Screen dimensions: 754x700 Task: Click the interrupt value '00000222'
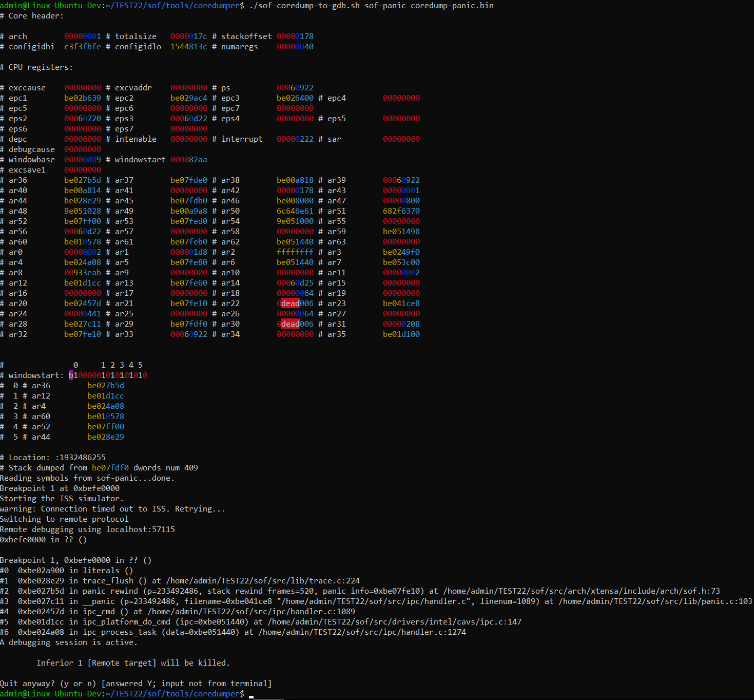coord(295,139)
